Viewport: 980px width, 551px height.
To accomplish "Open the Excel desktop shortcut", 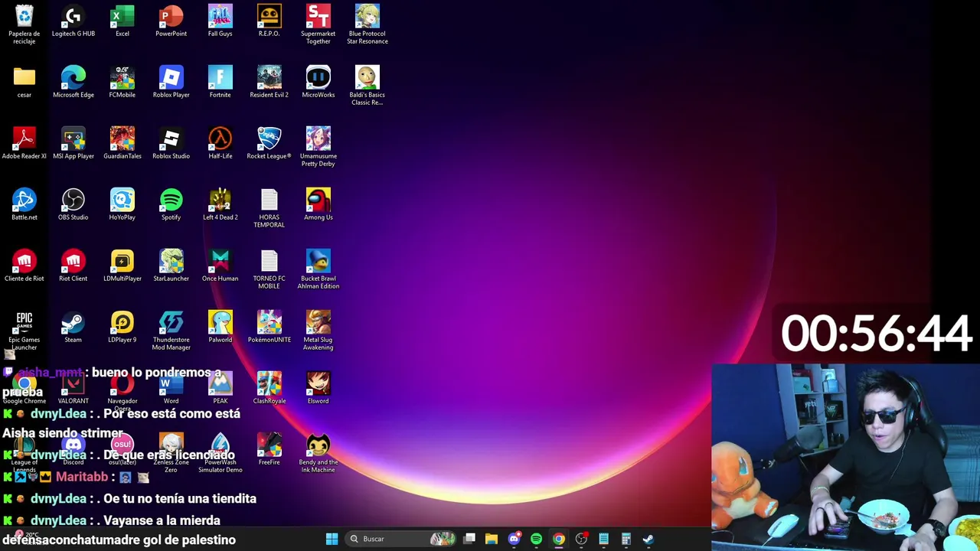I will [122, 21].
